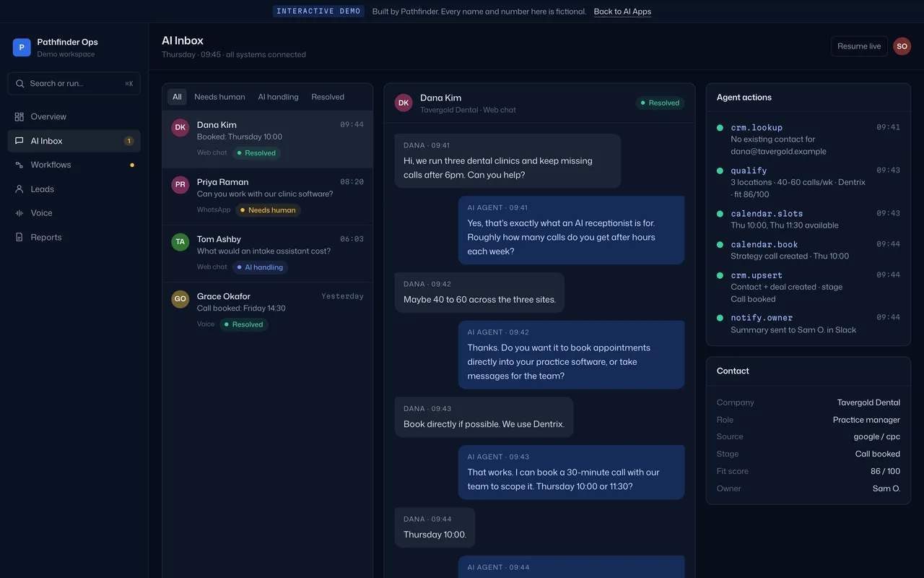Click the Tavergold Dental company value
Viewport: 924px width, 578px height.
868,402
